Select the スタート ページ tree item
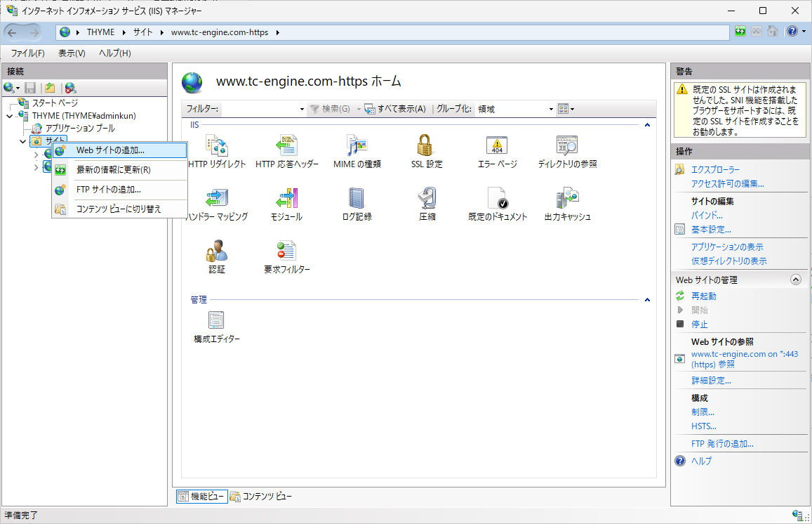The width and height of the screenshot is (812, 524). [x=55, y=103]
